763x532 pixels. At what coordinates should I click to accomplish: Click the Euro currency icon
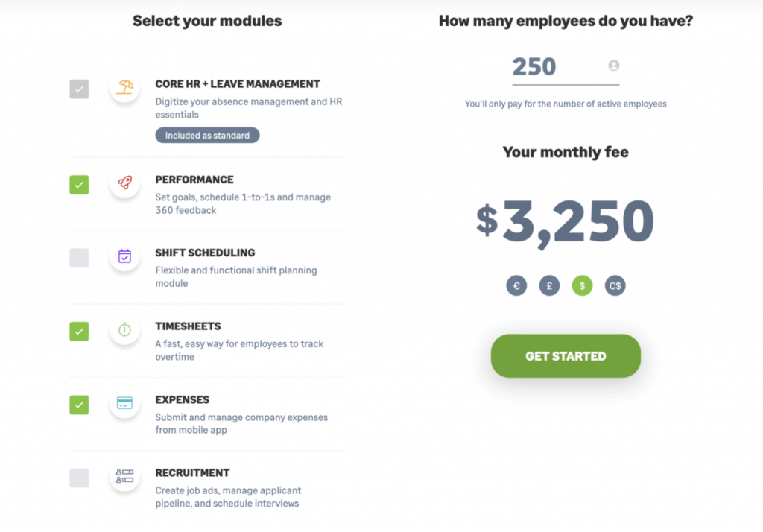click(x=516, y=285)
